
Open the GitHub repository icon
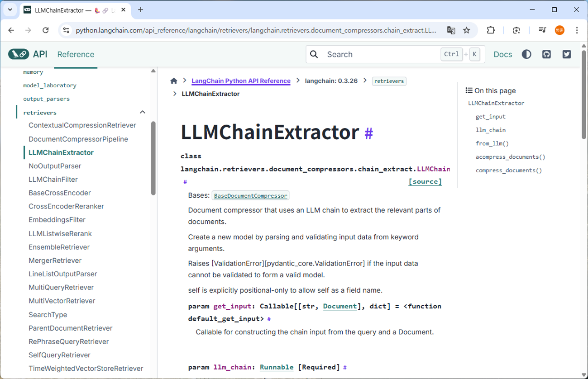546,54
